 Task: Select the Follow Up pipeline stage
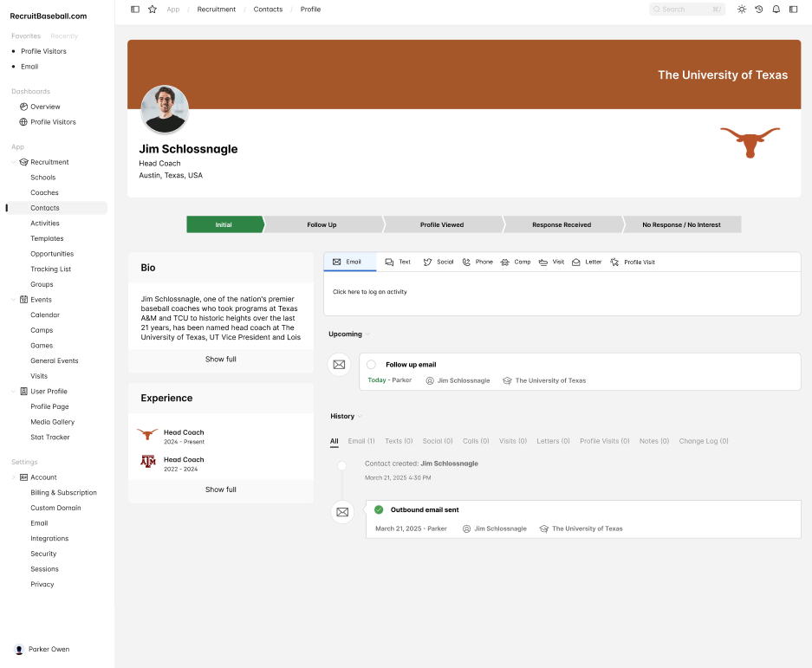click(322, 224)
